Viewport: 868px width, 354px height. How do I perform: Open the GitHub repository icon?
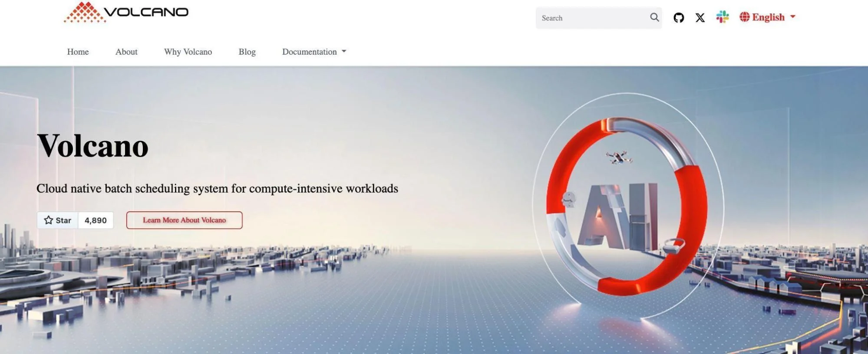[679, 18]
